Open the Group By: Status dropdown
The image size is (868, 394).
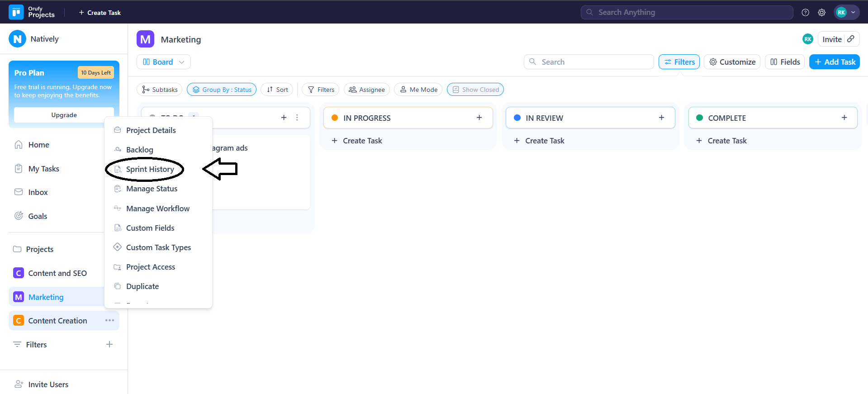point(222,90)
